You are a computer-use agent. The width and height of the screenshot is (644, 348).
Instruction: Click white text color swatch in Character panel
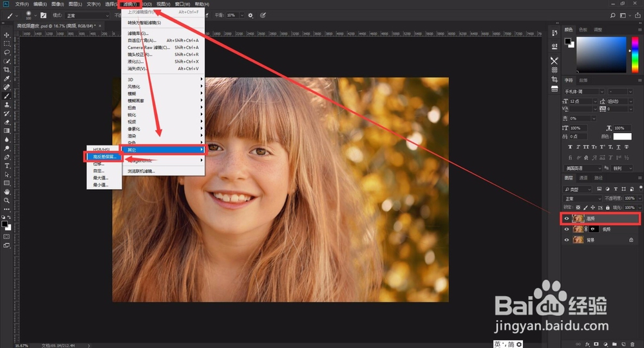point(622,136)
